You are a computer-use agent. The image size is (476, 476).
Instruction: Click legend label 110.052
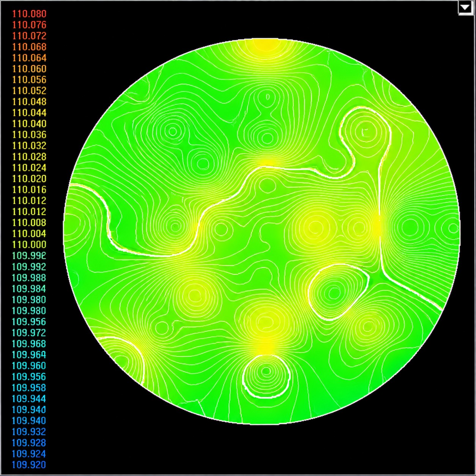coord(29,91)
